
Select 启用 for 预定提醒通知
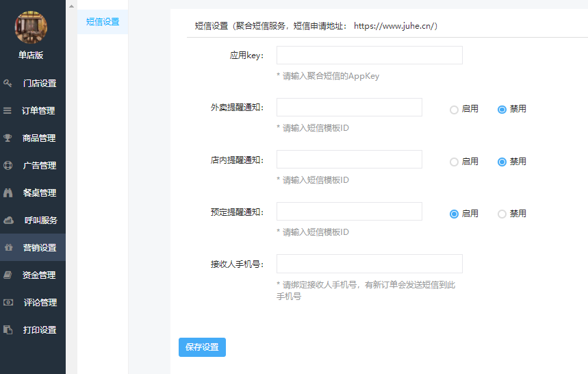[x=454, y=214]
